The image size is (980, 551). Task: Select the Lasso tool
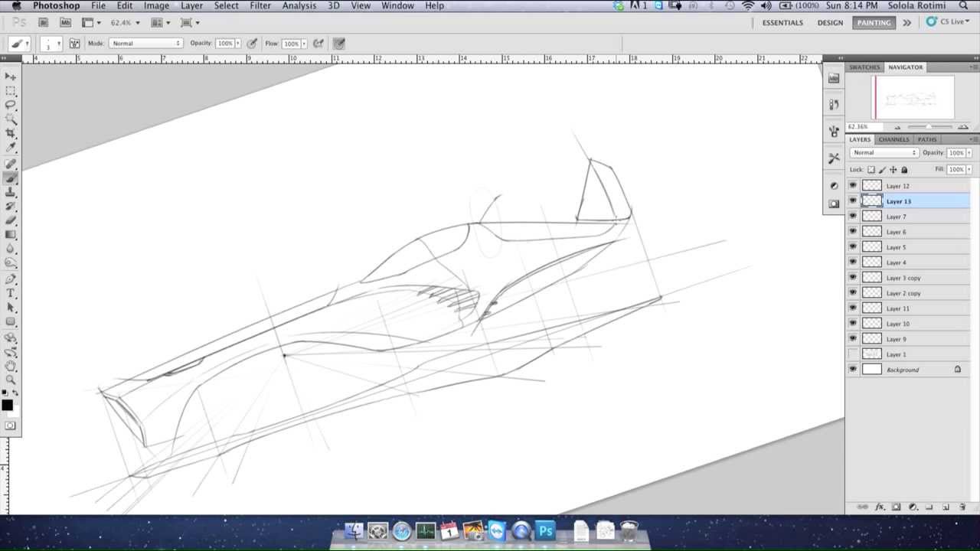click(11, 105)
